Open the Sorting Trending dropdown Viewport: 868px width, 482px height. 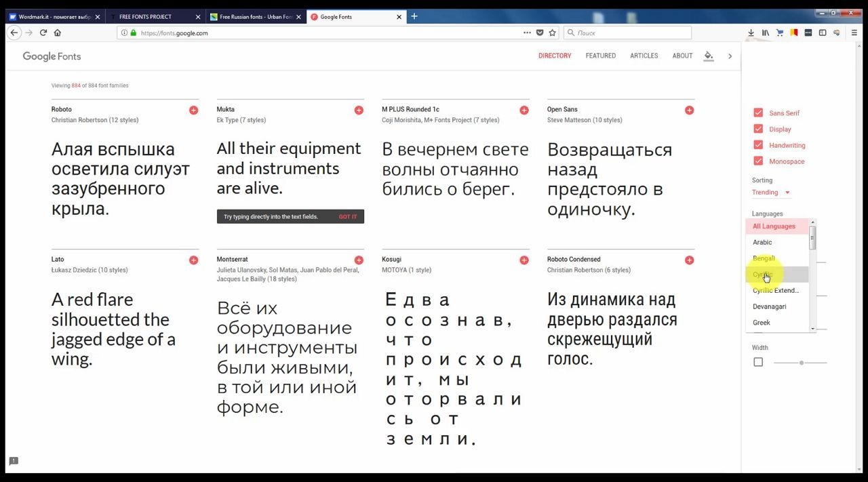point(771,193)
